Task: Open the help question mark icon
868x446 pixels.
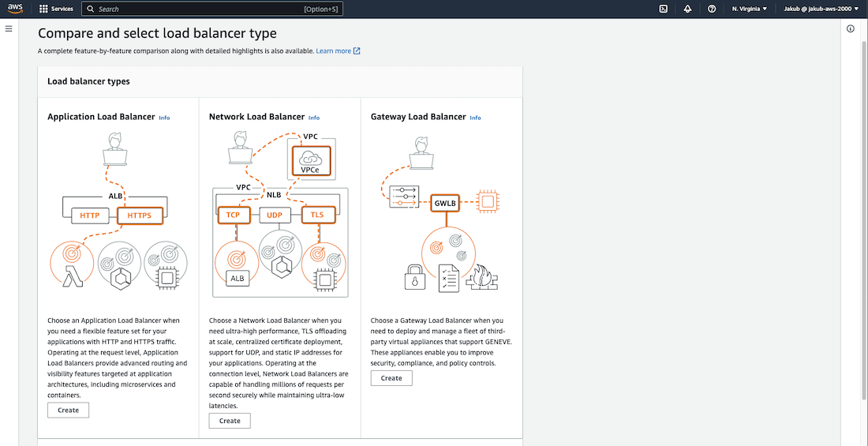Action: click(712, 9)
